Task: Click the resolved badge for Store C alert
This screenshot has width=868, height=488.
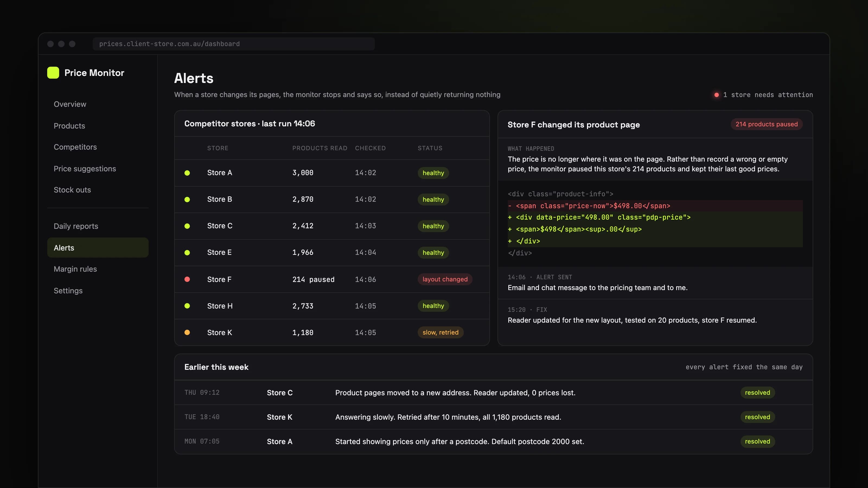Action: 758,393
